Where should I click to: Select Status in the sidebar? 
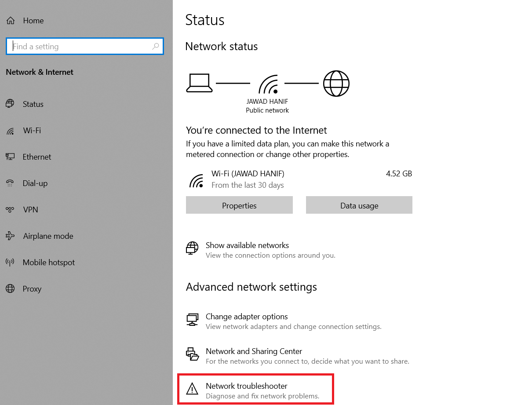point(33,104)
